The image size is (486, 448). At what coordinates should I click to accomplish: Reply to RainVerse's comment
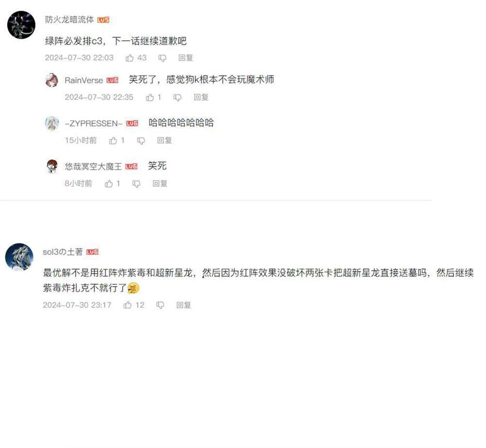tap(201, 97)
